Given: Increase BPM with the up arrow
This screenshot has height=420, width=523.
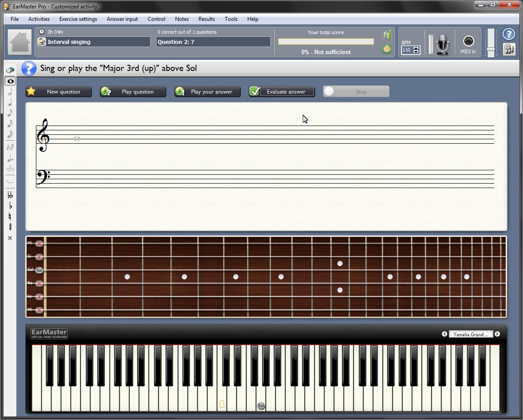Looking at the screenshot, I should point(416,48).
